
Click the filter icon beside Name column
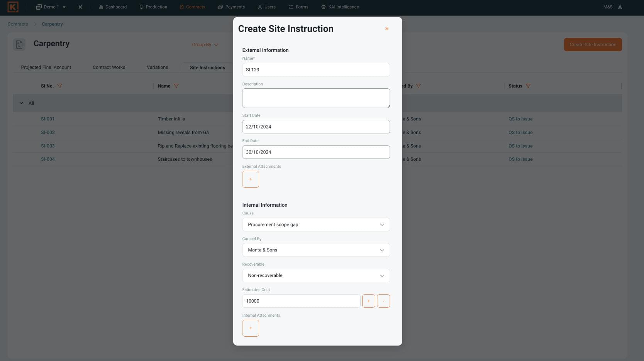[x=176, y=86]
